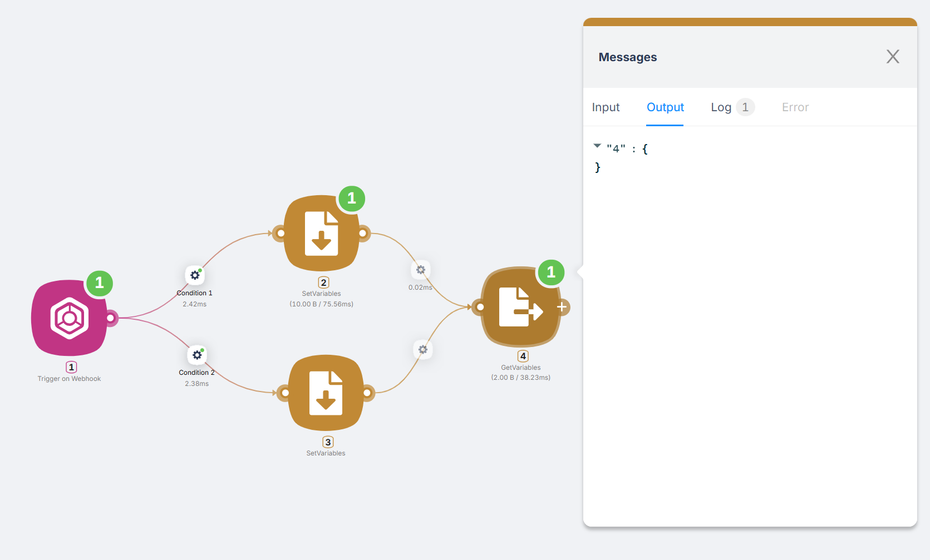930x560 pixels.
Task: Open Condition 1 filter gear
Action: (195, 275)
